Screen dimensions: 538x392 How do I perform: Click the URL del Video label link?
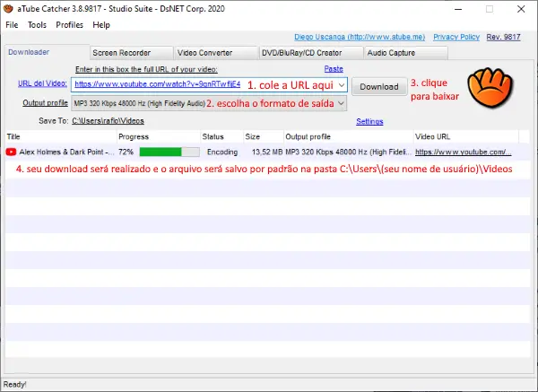(x=42, y=83)
